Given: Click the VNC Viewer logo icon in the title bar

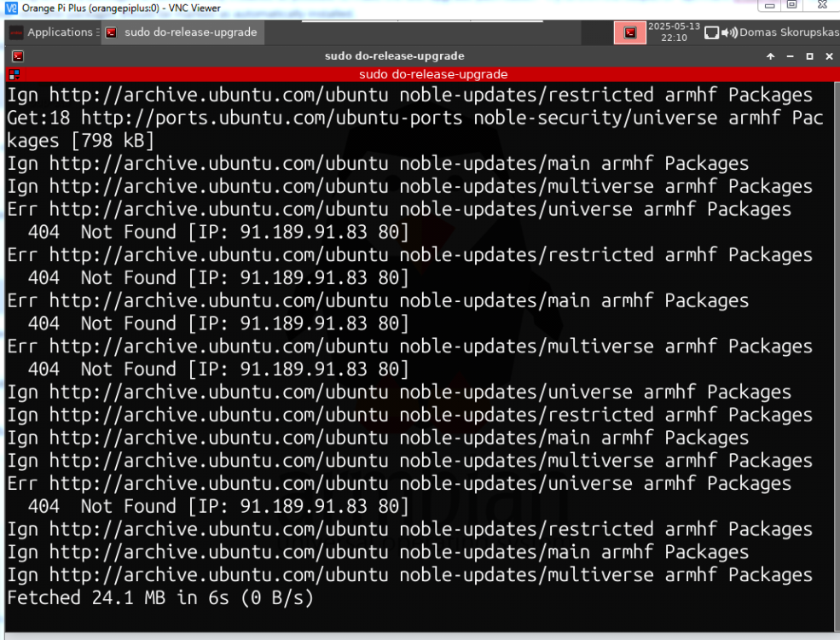Looking at the screenshot, I should pyautogui.click(x=11, y=8).
